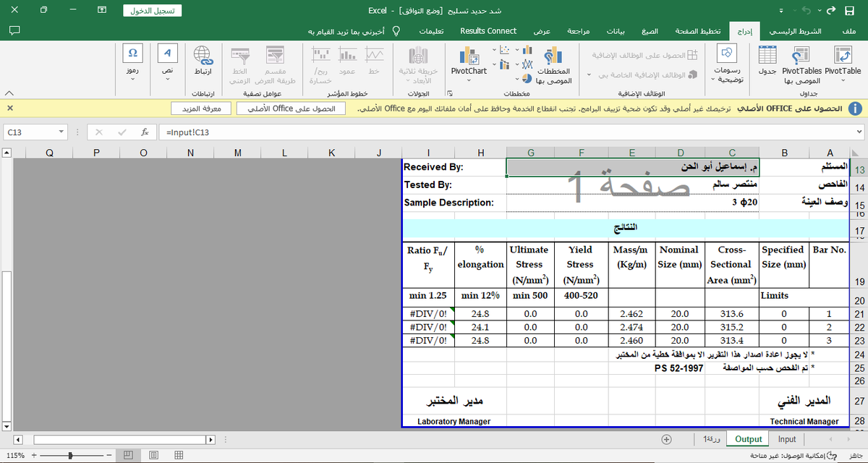Insert a Timeline filter (الخط الزمني)
The height and width of the screenshot is (463, 868).
pos(239,65)
